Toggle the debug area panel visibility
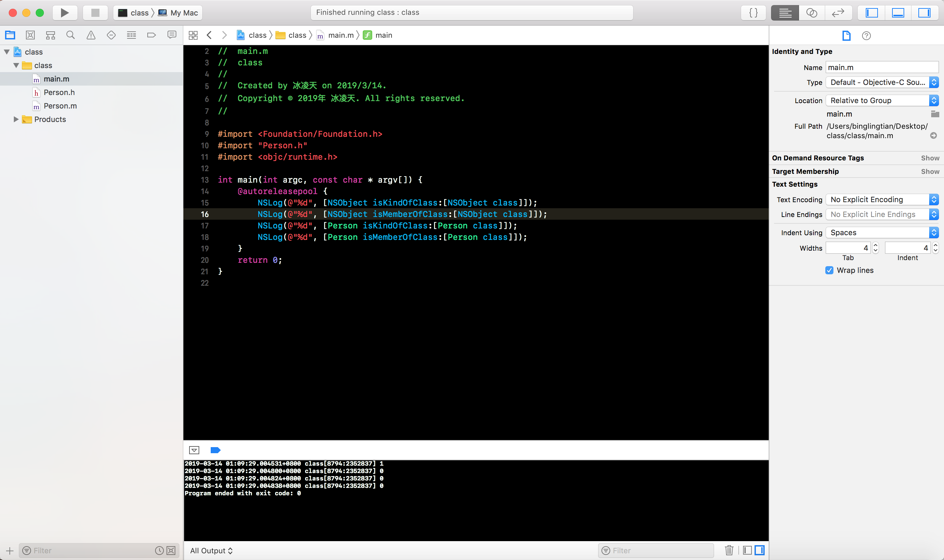 [x=898, y=12]
